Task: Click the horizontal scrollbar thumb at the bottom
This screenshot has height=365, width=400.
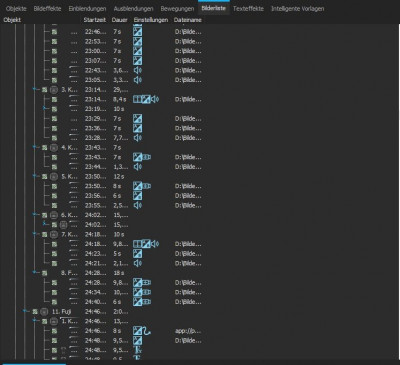Action: pyautogui.click(x=33, y=364)
